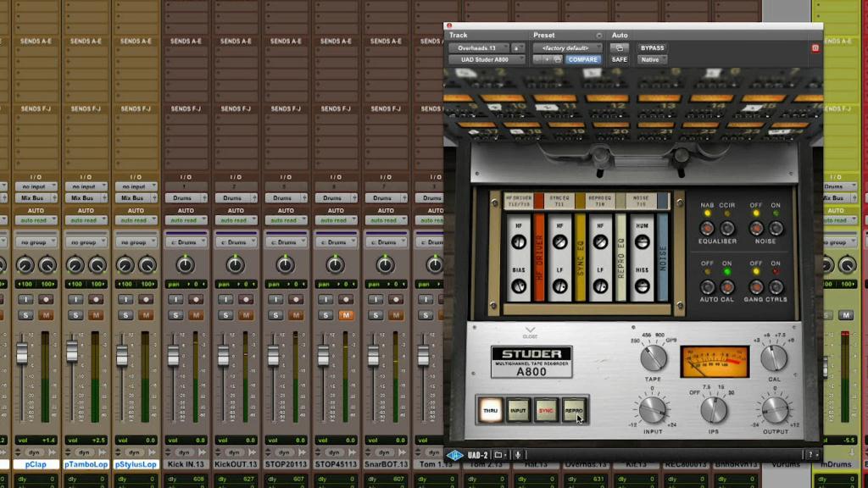868x488 pixels.
Task: Switch Auto Cal OFF
Action: pos(707,286)
